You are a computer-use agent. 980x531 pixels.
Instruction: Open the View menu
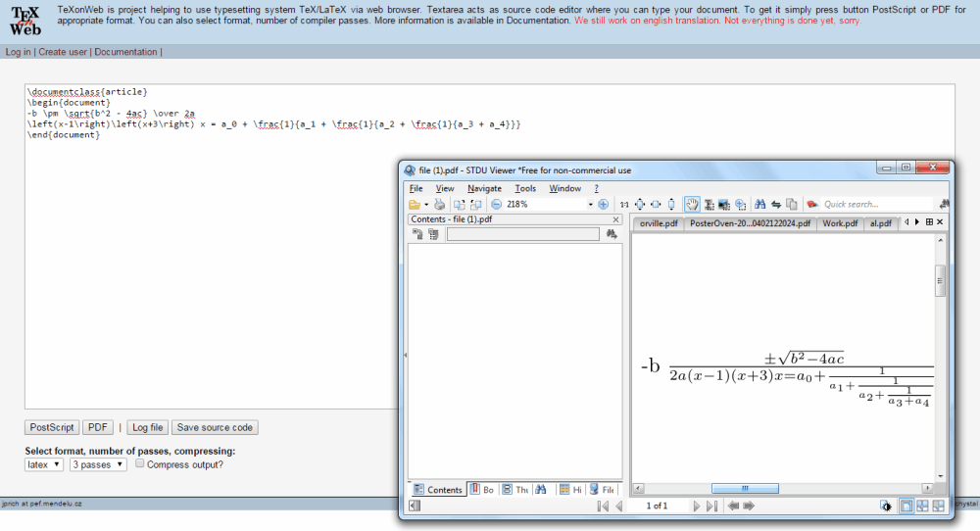click(x=444, y=188)
